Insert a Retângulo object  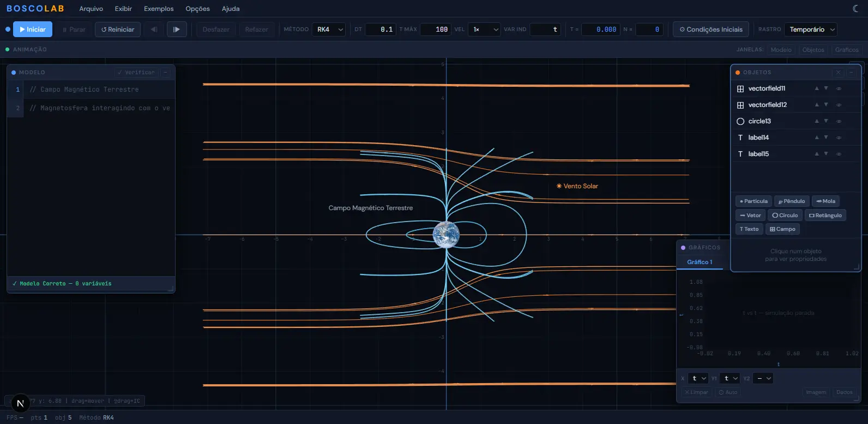click(825, 216)
